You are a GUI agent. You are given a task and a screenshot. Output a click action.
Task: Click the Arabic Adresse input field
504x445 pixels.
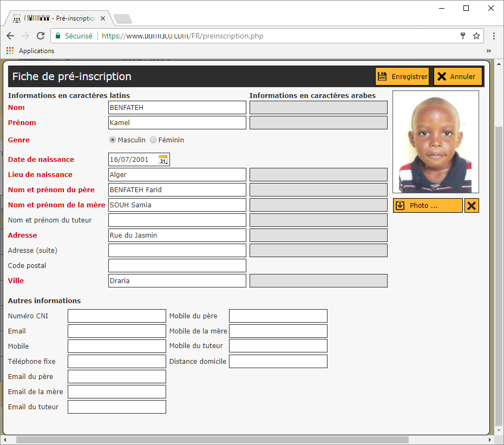[x=318, y=235]
